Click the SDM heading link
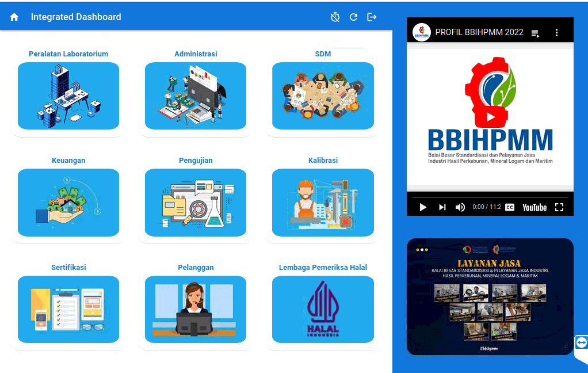The height and width of the screenshot is (373, 588). coord(323,54)
